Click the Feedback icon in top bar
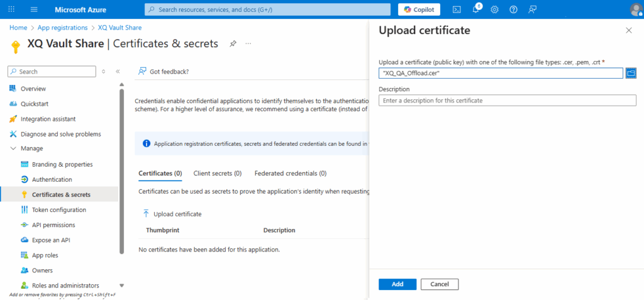 (533, 9)
